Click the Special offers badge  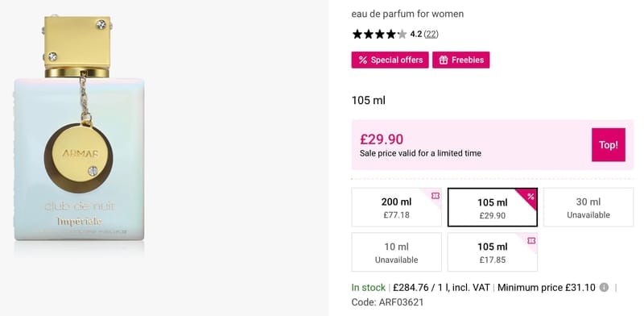click(390, 60)
